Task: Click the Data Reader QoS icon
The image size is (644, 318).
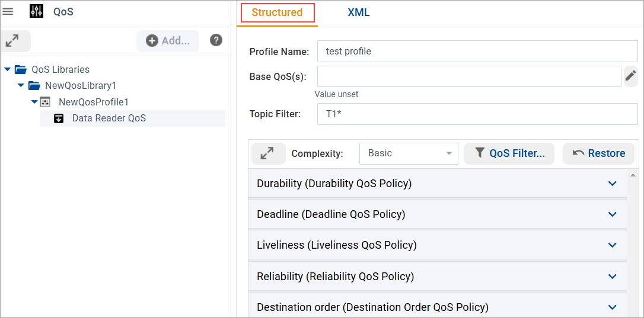Action: [59, 118]
